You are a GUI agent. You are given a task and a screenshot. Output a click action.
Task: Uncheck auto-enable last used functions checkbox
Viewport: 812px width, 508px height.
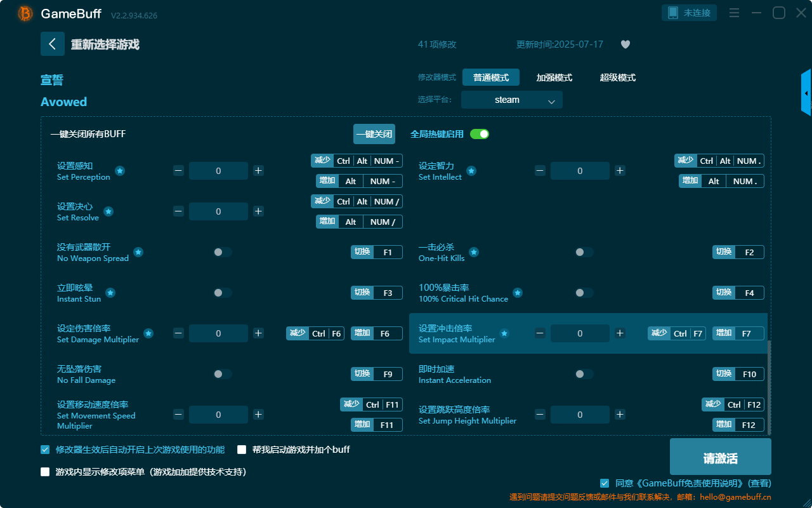click(x=45, y=450)
